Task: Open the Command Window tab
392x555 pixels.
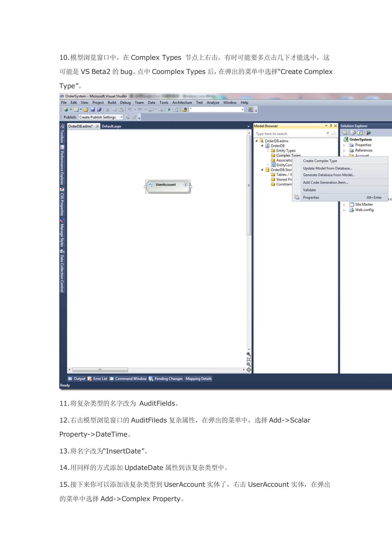Action: coord(128,378)
